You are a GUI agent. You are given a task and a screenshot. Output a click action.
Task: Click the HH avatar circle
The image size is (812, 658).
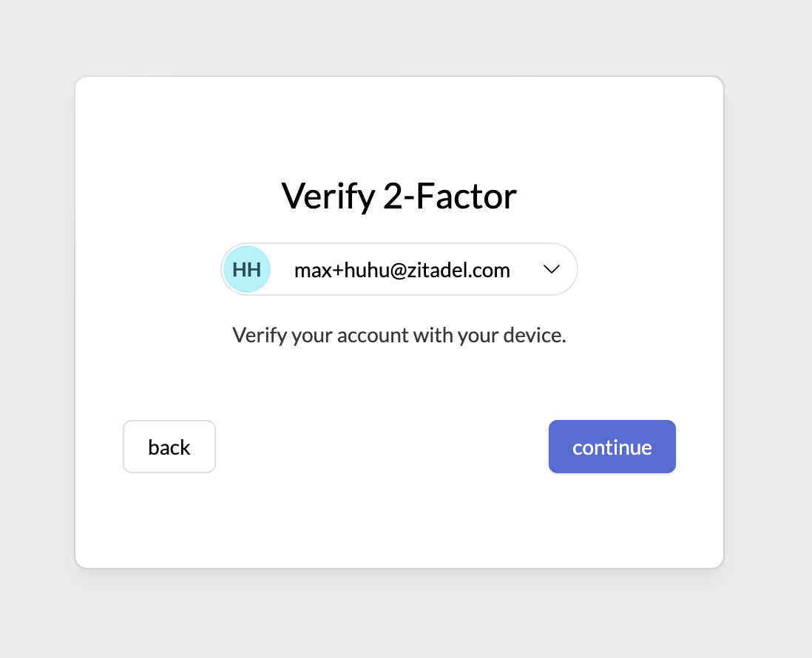tap(247, 269)
